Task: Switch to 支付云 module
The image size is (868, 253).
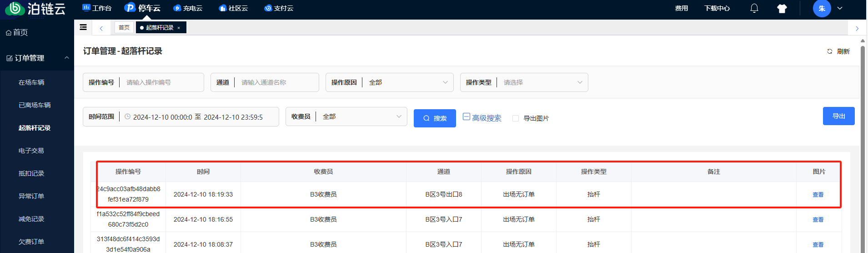Action: (279, 8)
